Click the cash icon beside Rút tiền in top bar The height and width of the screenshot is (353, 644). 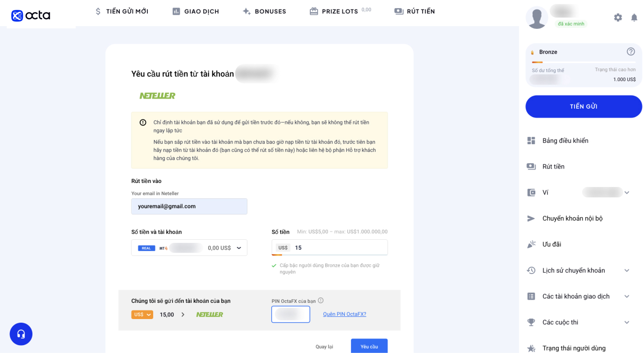pyautogui.click(x=399, y=11)
